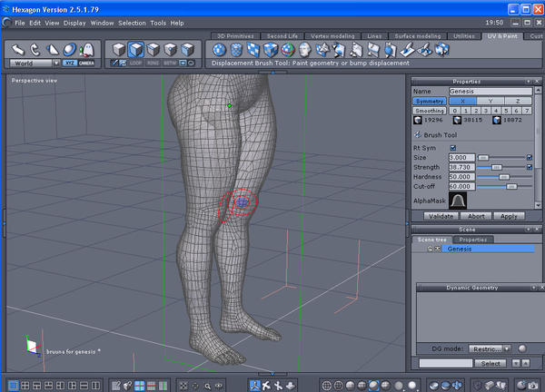Open the Selection menu

[x=132, y=22]
